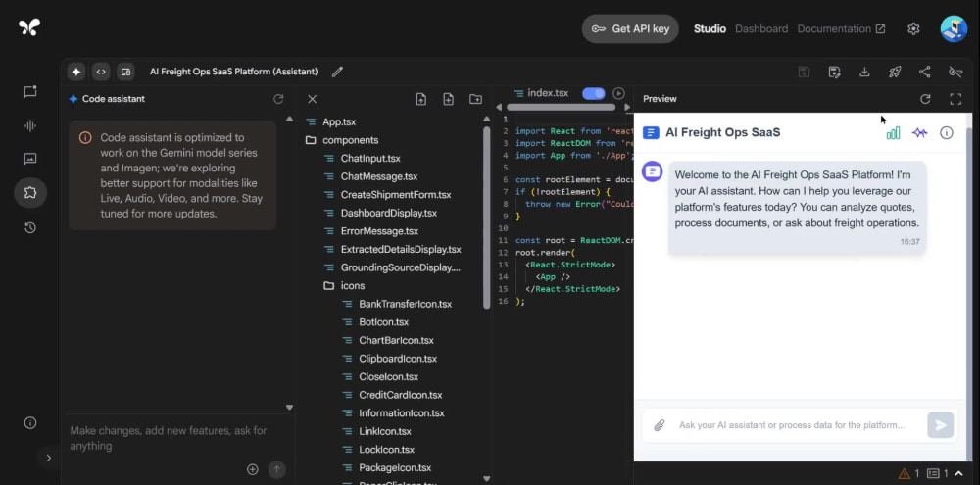Select the Build puzzle-piece sidebar icon
This screenshot has width=980, height=485.
coord(30,192)
